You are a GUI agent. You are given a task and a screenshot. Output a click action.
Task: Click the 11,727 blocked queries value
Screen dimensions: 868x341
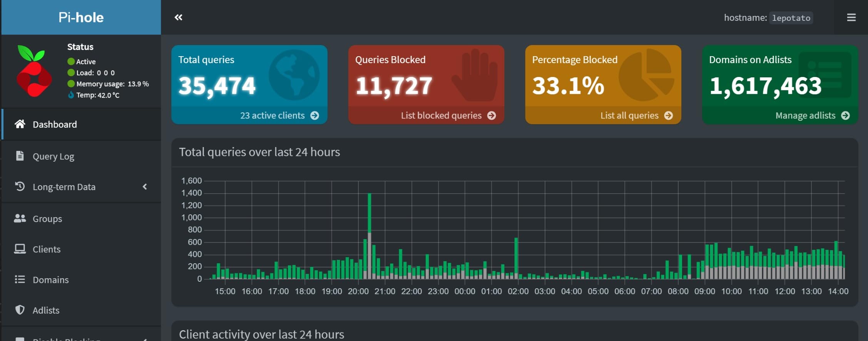point(394,85)
